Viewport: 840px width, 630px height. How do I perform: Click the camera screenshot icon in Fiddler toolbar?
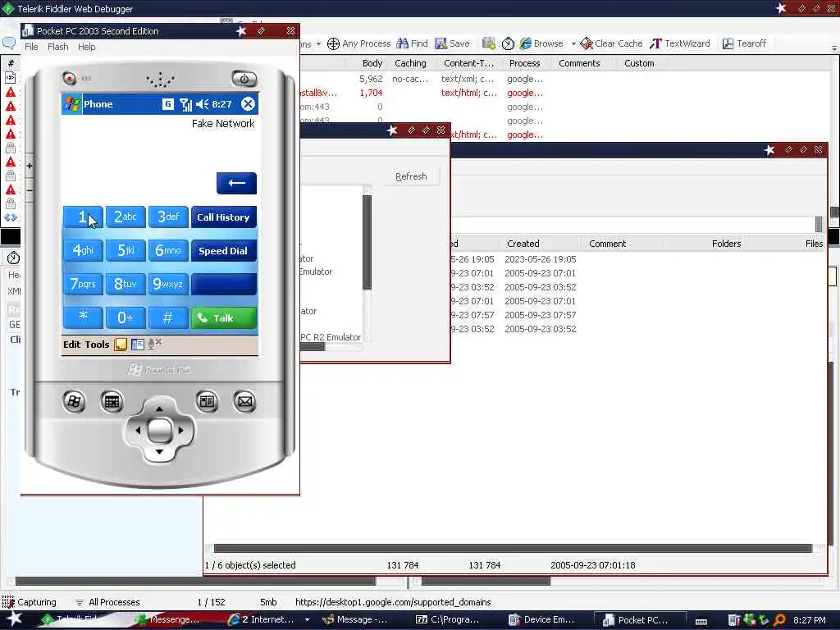[x=489, y=43]
